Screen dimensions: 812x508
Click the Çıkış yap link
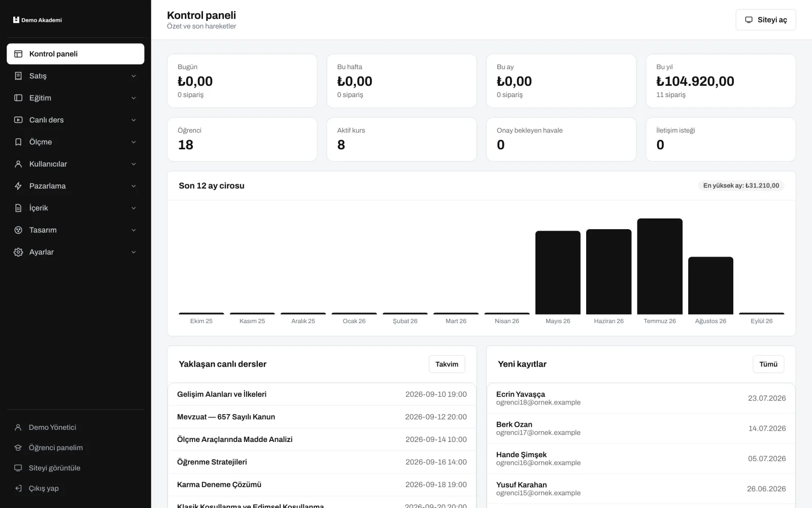pos(76,488)
